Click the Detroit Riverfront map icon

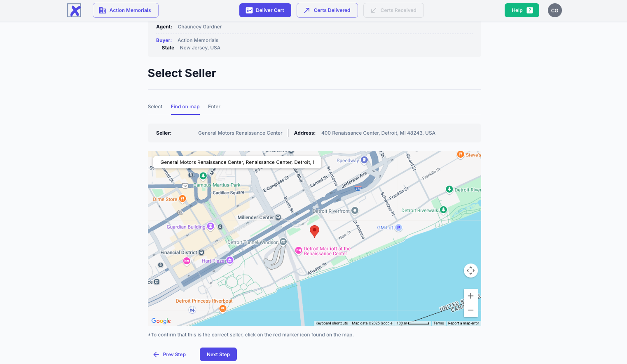coord(355,211)
